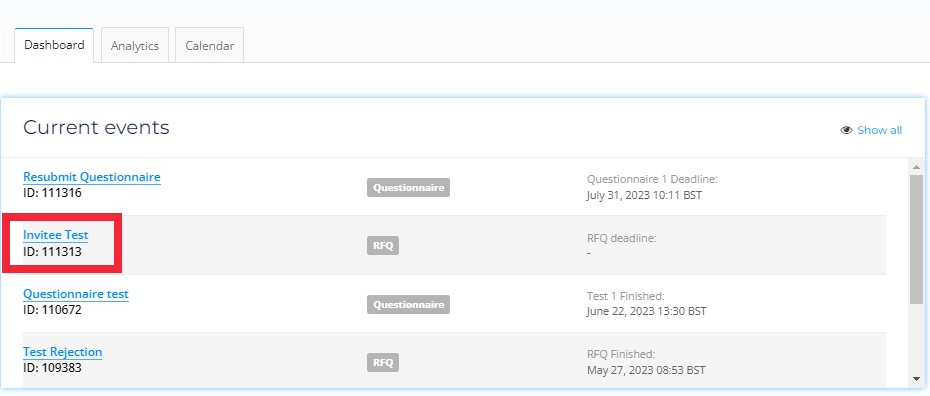This screenshot has width=930, height=396.
Task: Click the Current events heading
Action: (96, 127)
